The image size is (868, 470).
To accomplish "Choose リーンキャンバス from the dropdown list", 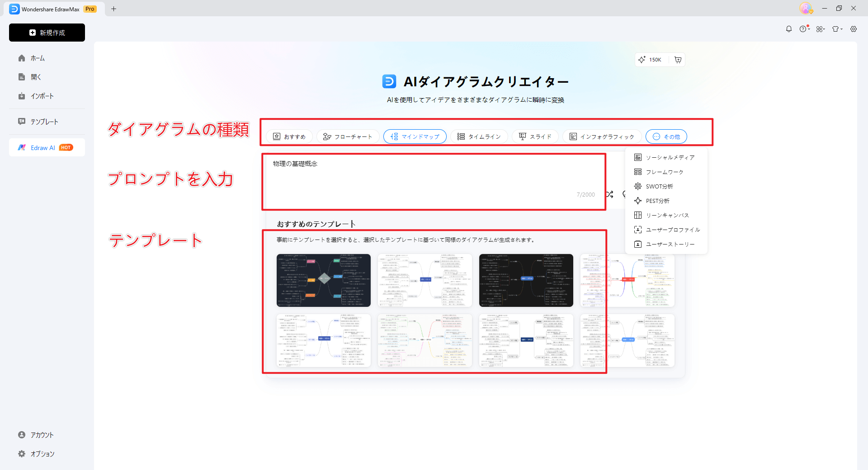I will pos(666,215).
